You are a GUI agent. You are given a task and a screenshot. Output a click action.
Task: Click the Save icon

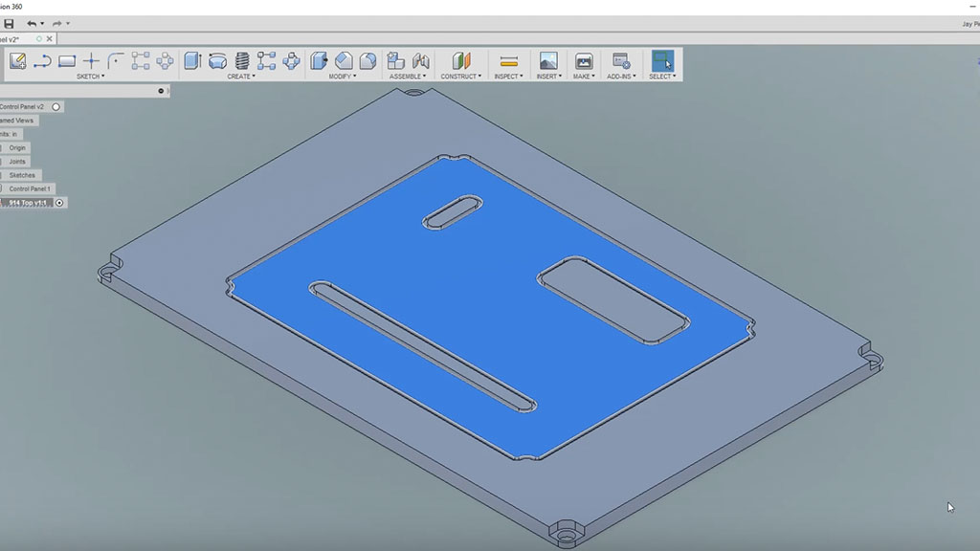pyautogui.click(x=9, y=23)
